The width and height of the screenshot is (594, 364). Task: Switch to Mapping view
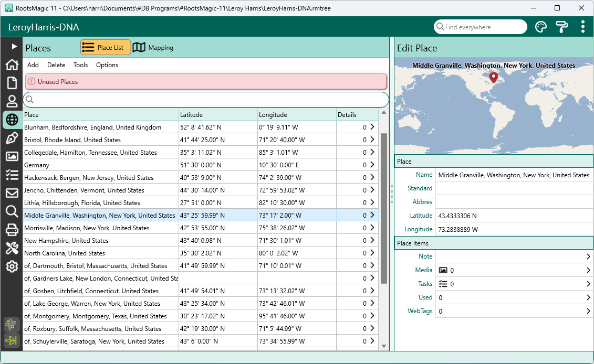[153, 47]
